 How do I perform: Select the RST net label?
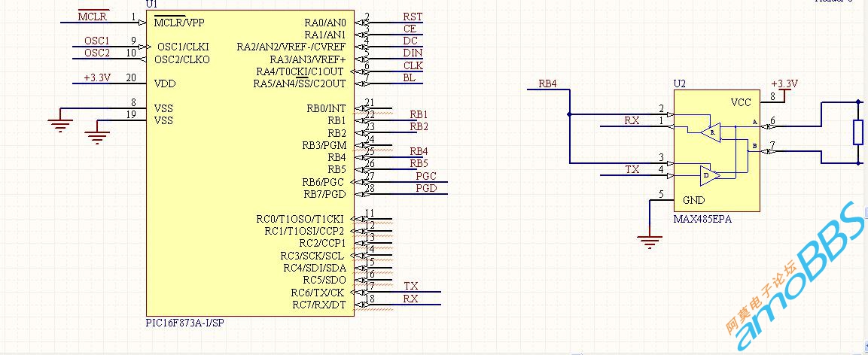(x=413, y=17)
